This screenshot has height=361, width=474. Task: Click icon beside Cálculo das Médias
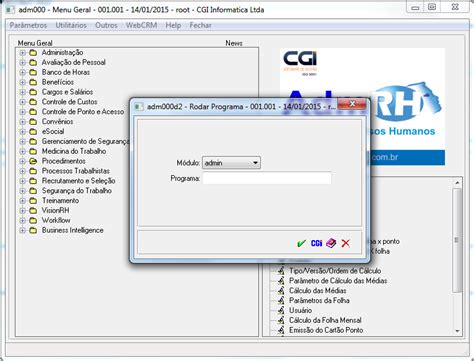tap(281, 291)
